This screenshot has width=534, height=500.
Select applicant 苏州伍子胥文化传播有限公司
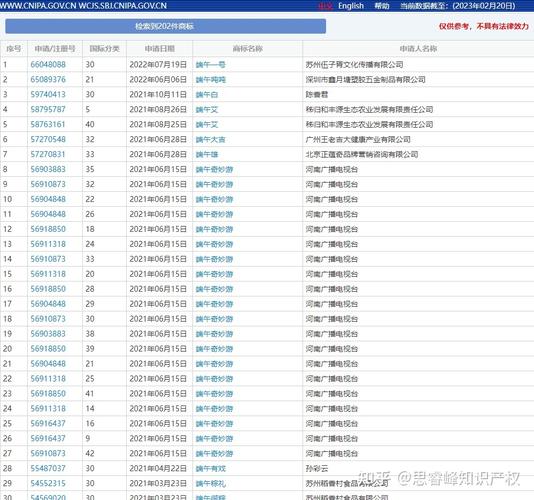point(354,64)
